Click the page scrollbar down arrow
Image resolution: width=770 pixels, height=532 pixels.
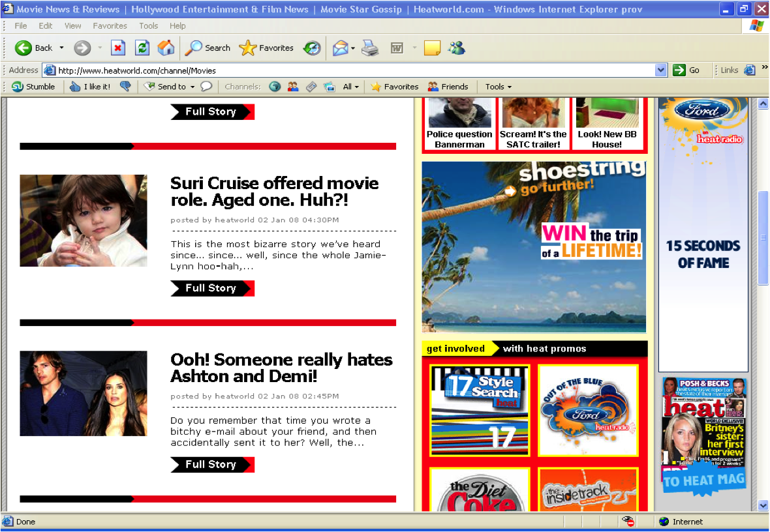(763, 505)
